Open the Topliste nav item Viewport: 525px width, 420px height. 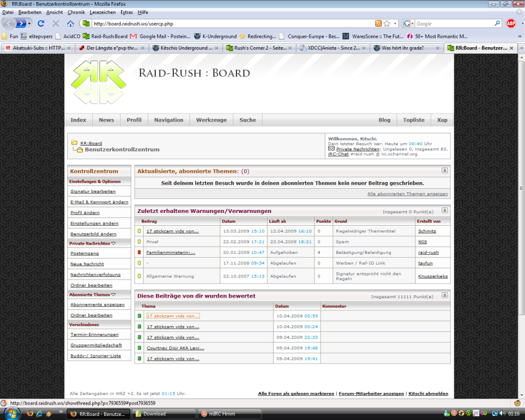coord(414,120)
